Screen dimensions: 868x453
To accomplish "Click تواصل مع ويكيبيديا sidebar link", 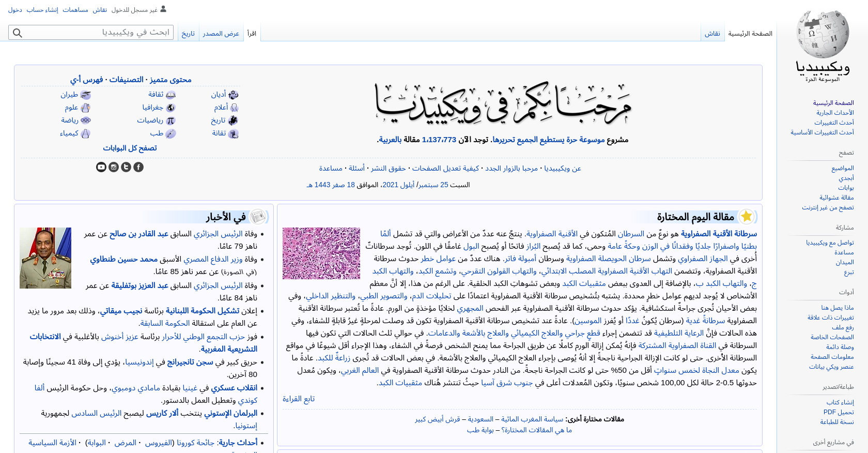I will point(830,243).
